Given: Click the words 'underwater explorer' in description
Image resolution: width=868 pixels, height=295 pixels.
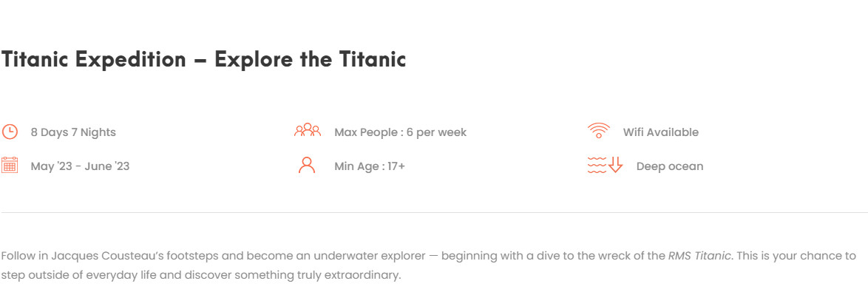Looking at the screenshot, I should (370, 257).
